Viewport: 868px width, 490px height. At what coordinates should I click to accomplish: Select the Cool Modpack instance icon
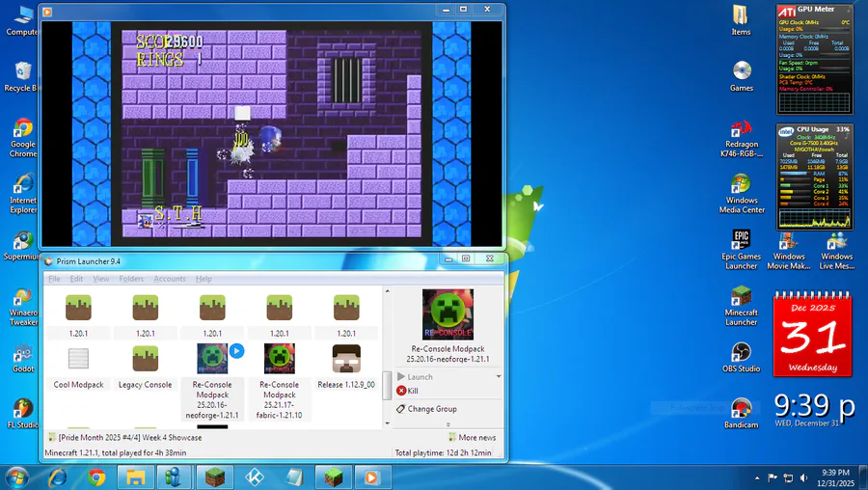pos(78,359)
